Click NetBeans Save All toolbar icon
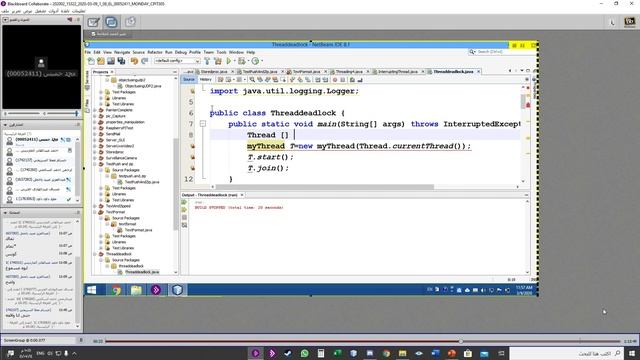Screen dimensions: 640x360 (121, 61)
